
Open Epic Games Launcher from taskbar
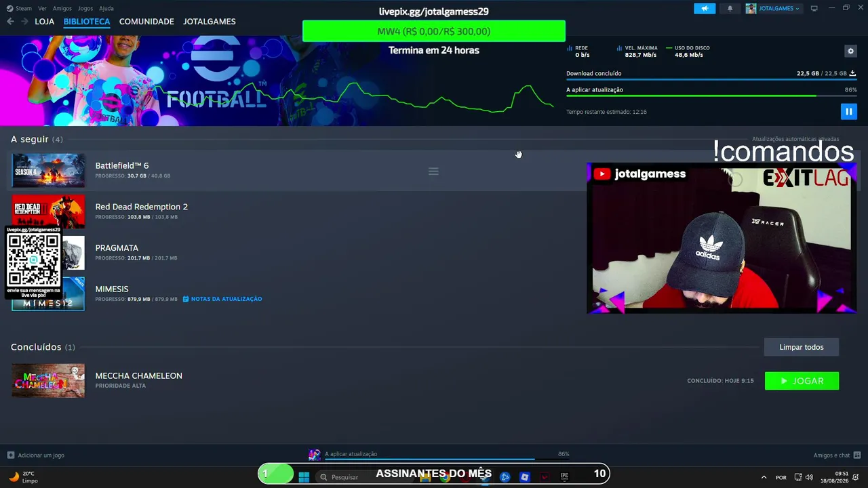coord(564,476)
